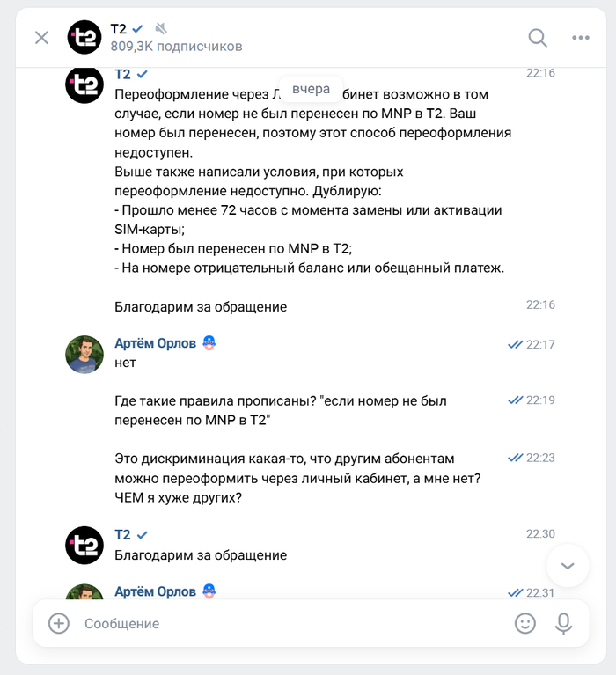The width and height of the screenshot is (616, 675).
Task: Record a voice message with microphone
Action: point(563,623)
